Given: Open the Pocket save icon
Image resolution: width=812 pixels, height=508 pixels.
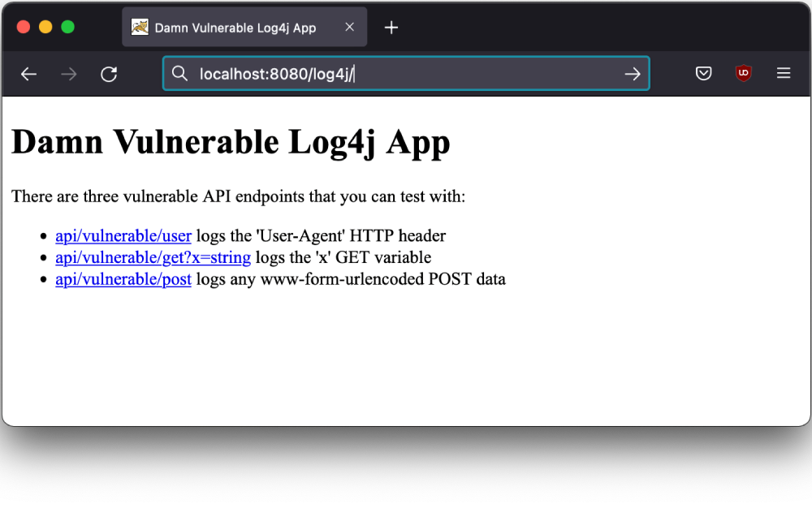Looking at the screenshot, I should (x=703, y=74).
